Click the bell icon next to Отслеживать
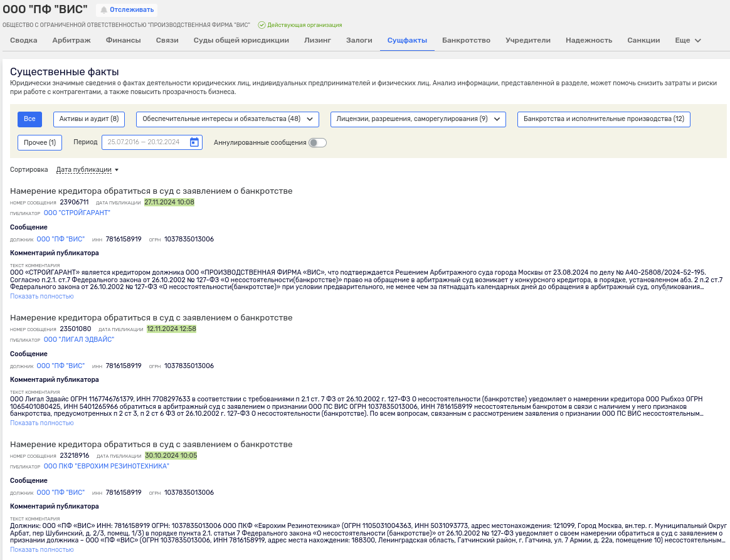Image resolution: width=730 pixels, height=560 pixels. pyautogui.click(x=104, y=10)
